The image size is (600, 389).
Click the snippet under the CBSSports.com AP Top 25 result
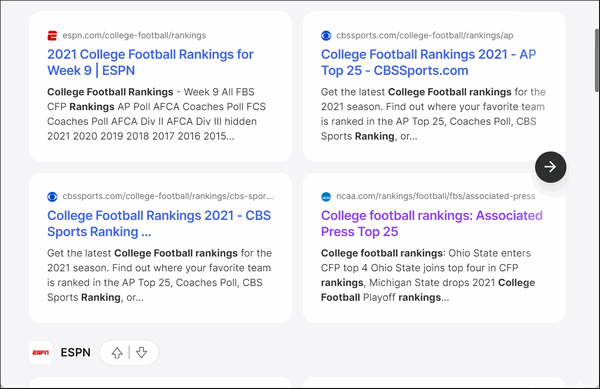coord(433,114)
